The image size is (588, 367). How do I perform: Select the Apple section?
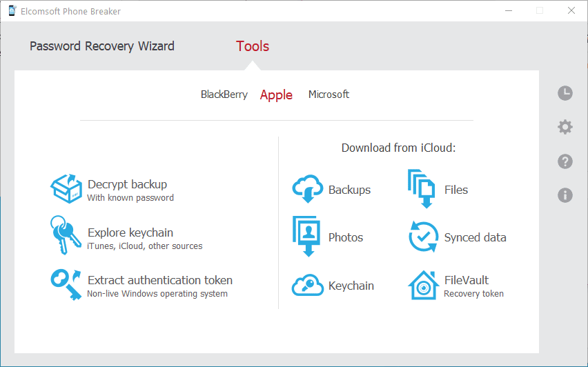click(x=276, y=95)
